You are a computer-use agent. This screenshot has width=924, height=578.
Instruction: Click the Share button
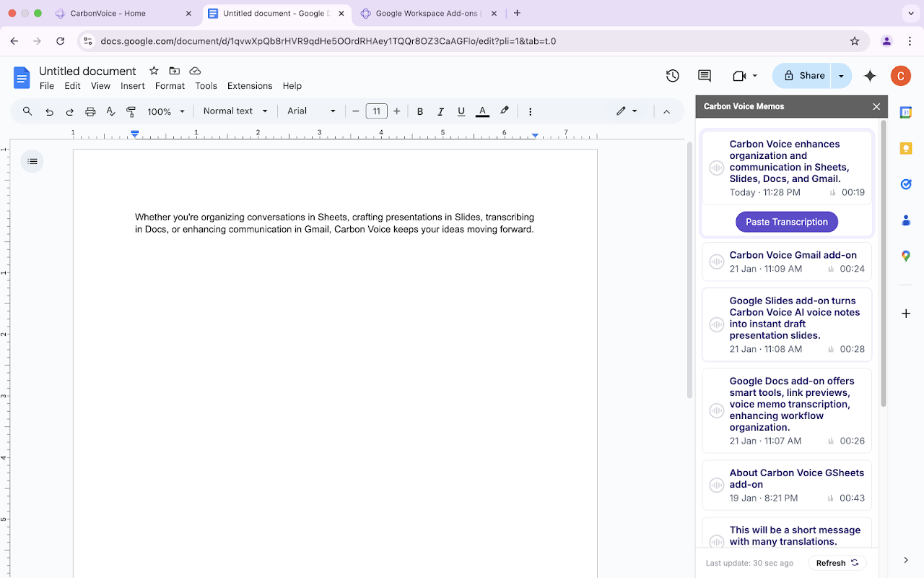click(803, 76)
